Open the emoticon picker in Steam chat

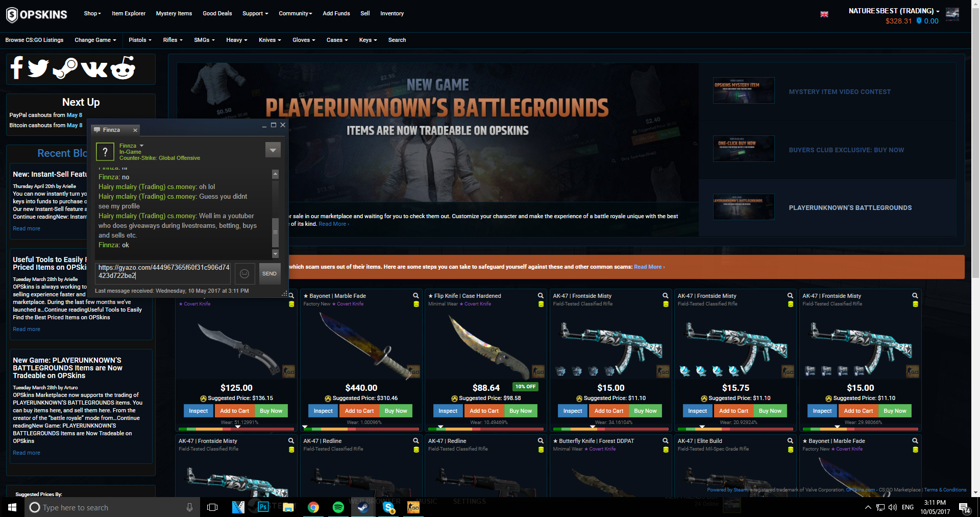tap(244, 274)
